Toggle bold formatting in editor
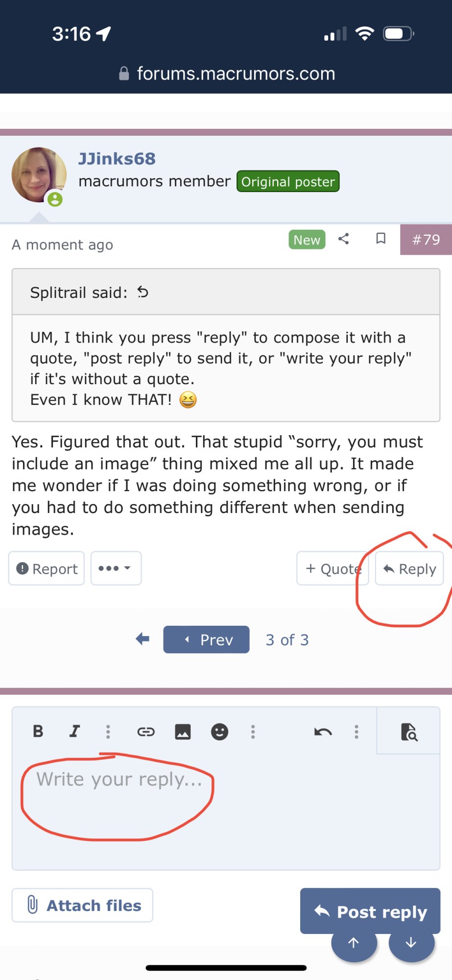 point(38,732)
